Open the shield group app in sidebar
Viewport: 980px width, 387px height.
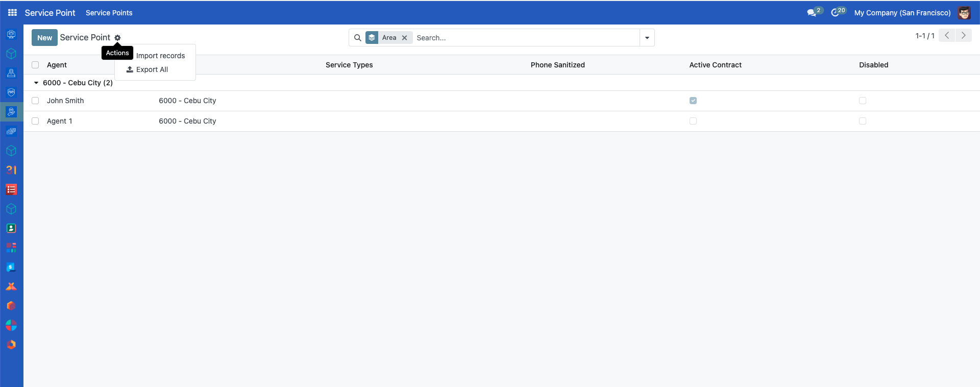point(11,92)
